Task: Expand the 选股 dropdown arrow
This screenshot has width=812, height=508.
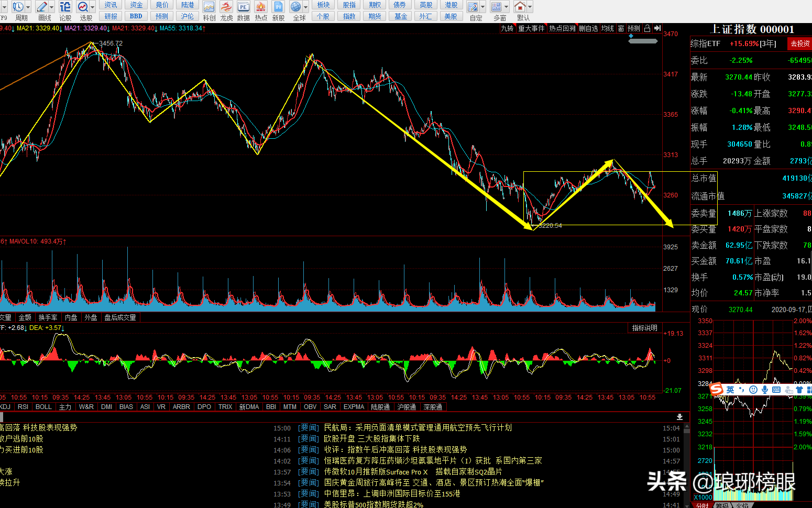Action: (92, 7)
